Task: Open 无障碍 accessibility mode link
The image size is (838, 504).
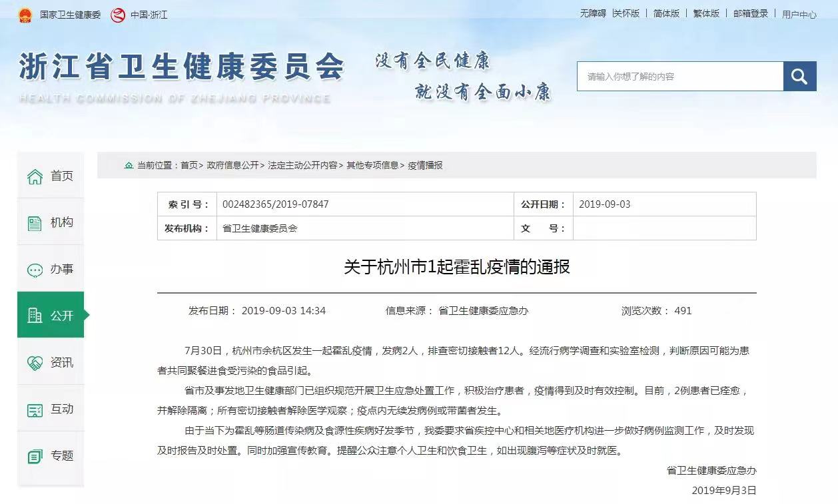Action: point(592,13)
